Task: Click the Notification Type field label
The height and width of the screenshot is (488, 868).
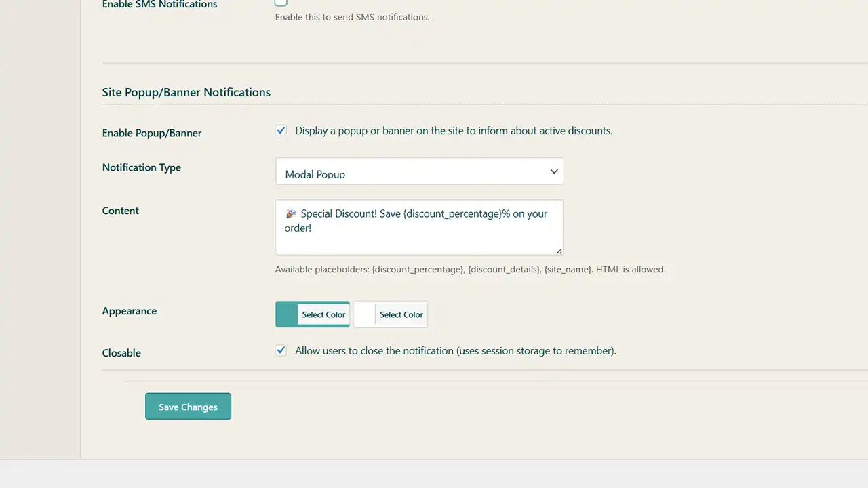Action: 142,167
